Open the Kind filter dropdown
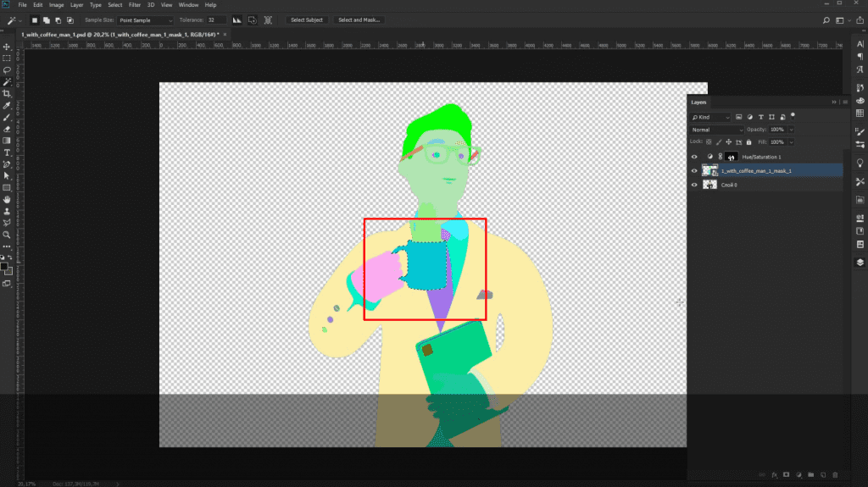868x487 pixels. click(711, 118)
